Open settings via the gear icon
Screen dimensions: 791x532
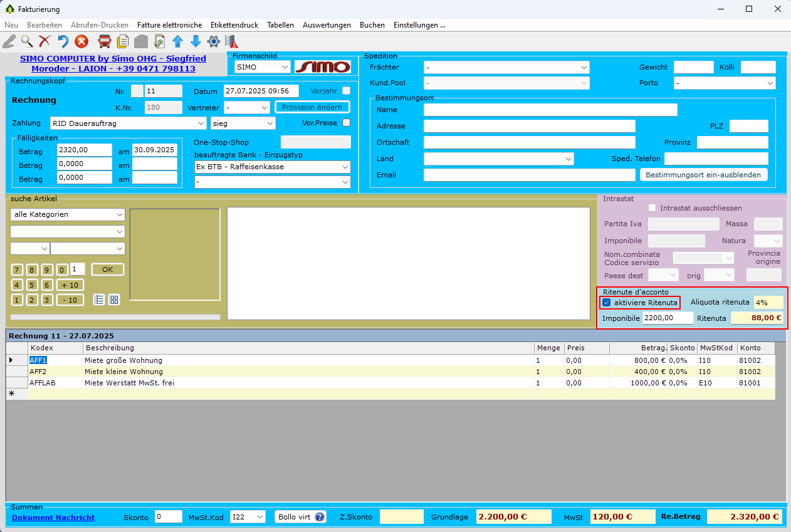click(x=213, y=41)
